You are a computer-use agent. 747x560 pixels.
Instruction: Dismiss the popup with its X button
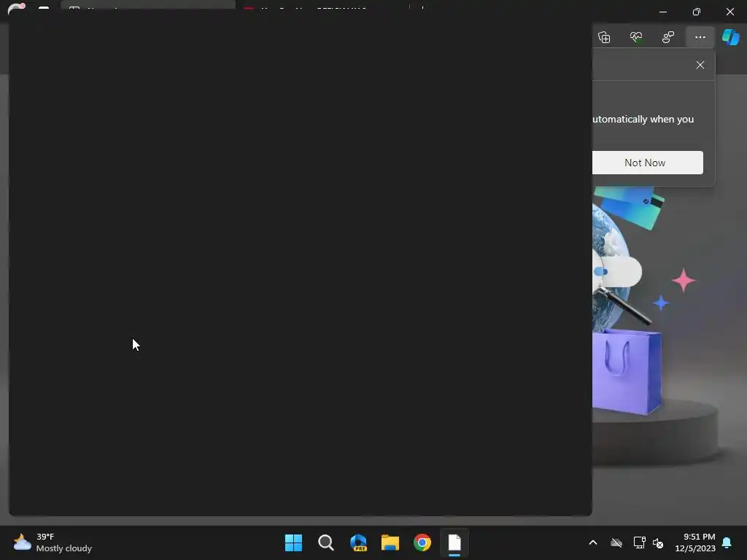pyautogui.click(x=700, y=65)
